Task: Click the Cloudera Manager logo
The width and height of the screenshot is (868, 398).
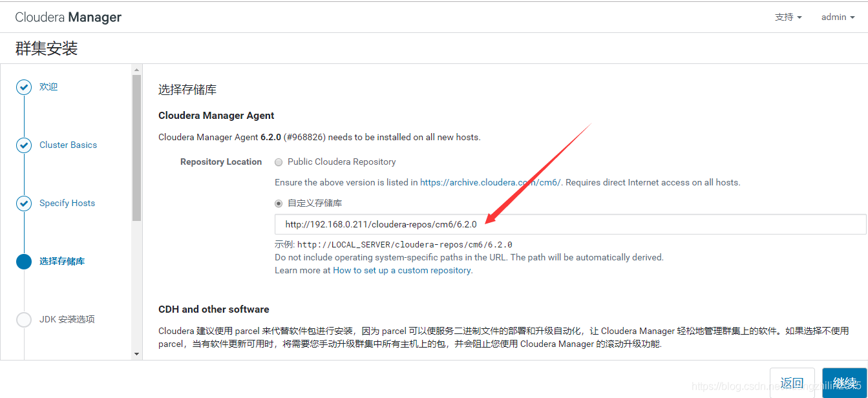Action: 69,17
